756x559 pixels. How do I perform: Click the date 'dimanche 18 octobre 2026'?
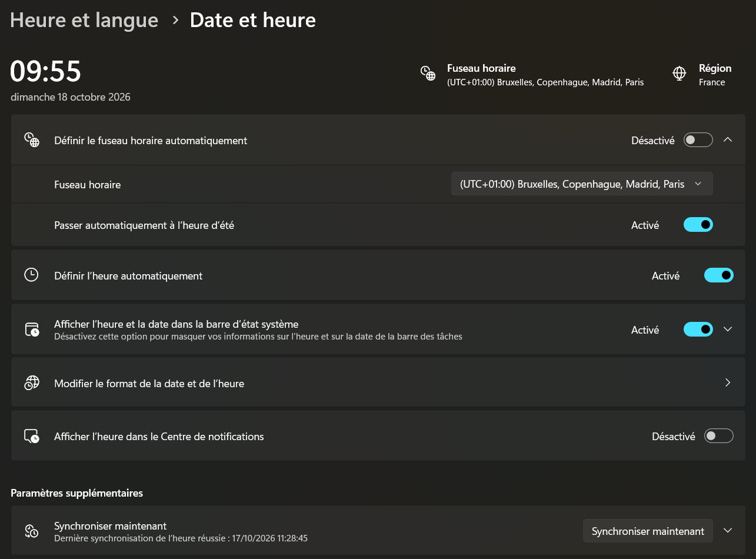(71, 97)
